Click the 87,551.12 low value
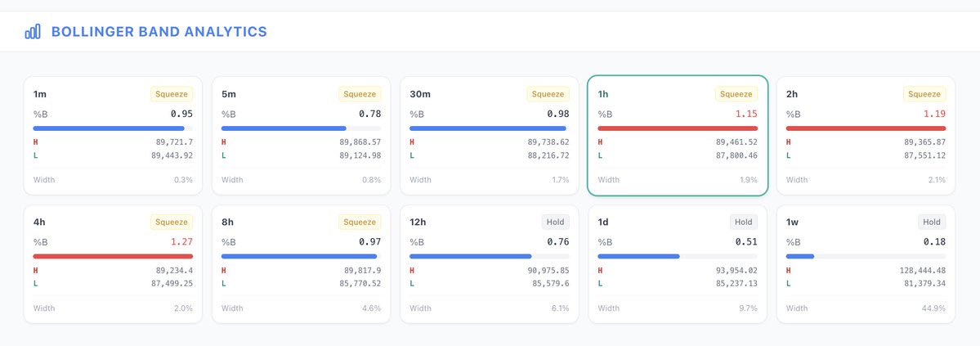Viewport: 980px width, 346px height. [x=924, y=155]
